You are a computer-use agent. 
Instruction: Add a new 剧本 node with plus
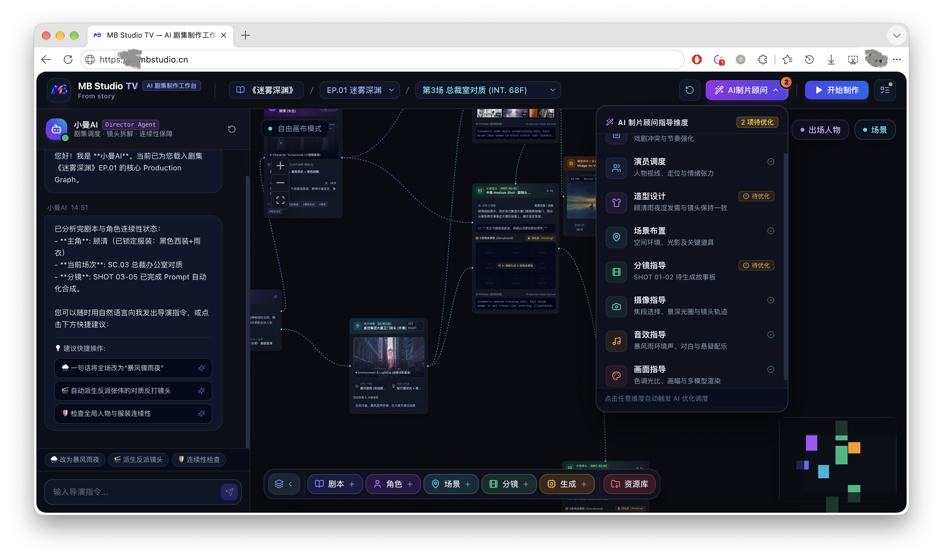pos(352,484)
